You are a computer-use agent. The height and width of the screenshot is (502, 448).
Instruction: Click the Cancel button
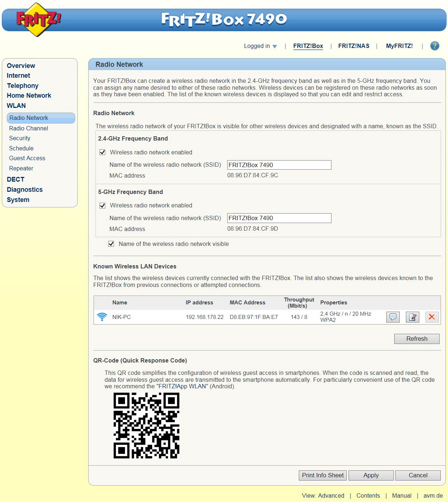point(418,475)
